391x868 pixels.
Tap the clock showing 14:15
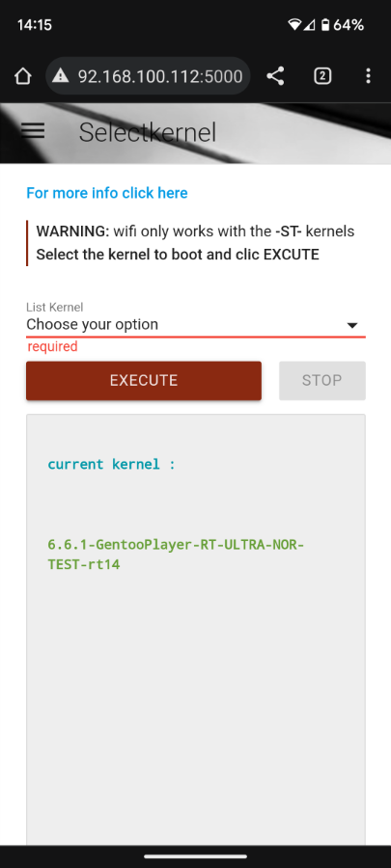pos(35,25)
